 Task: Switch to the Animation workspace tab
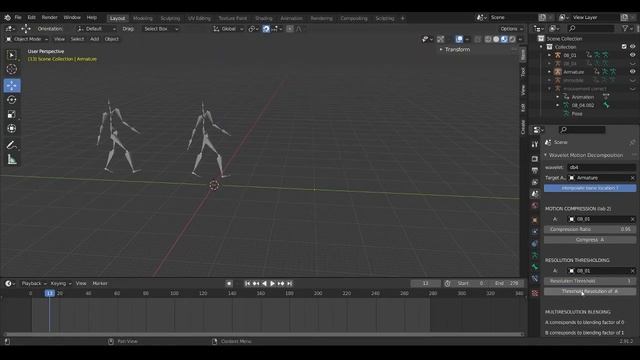pos(291,18)
